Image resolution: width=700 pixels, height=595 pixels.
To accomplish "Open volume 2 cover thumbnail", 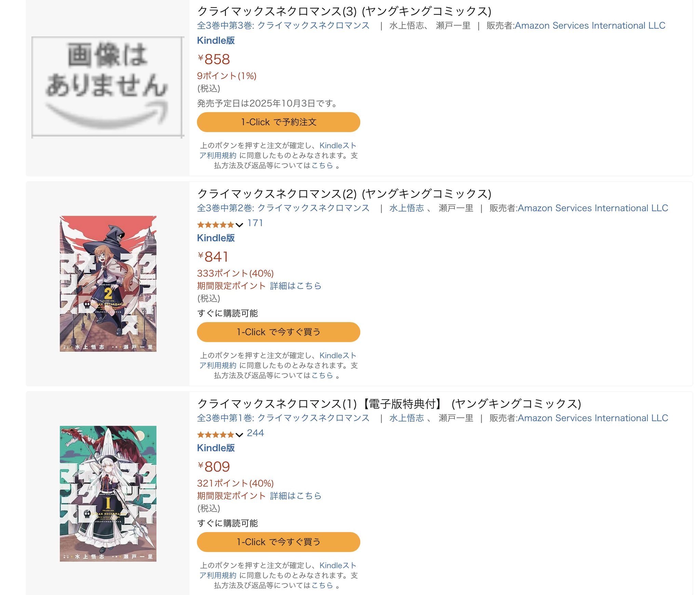I will click(x=108, y=283).
